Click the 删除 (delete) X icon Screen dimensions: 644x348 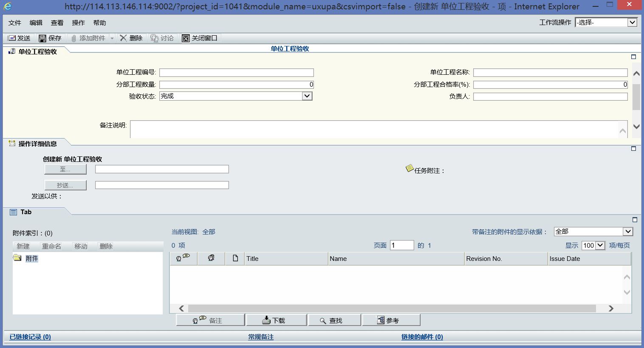[123, 38]
